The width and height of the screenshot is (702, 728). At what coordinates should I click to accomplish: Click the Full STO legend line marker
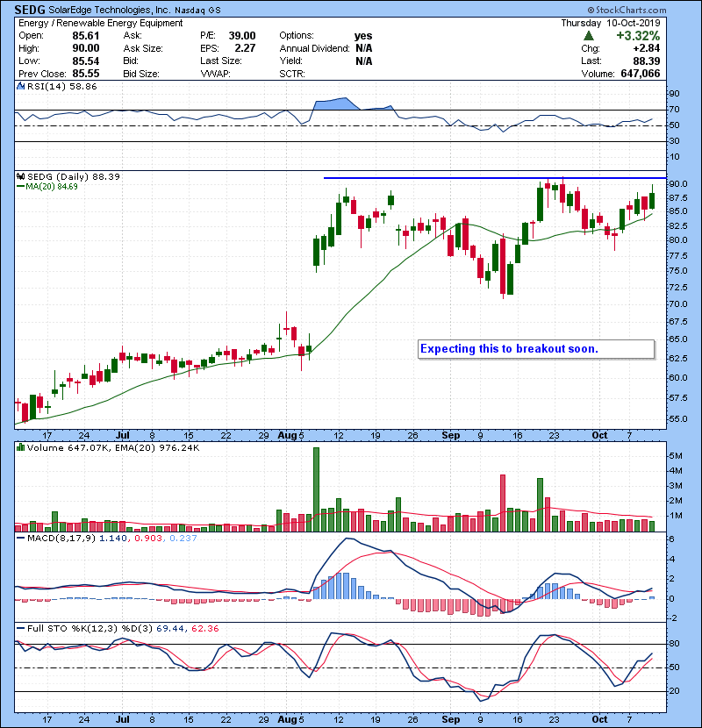(x=21, y=629)
